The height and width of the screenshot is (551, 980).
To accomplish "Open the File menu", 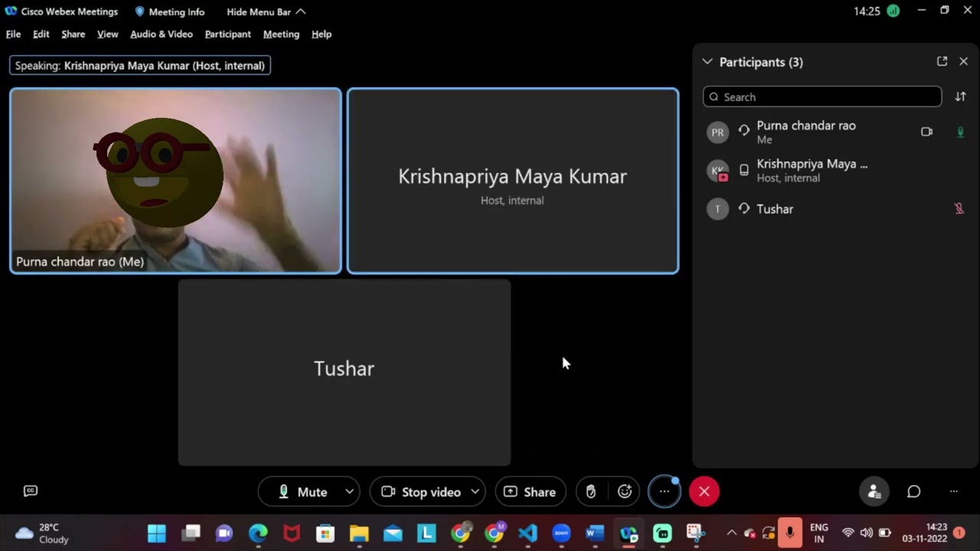I will tap(14, 34).
